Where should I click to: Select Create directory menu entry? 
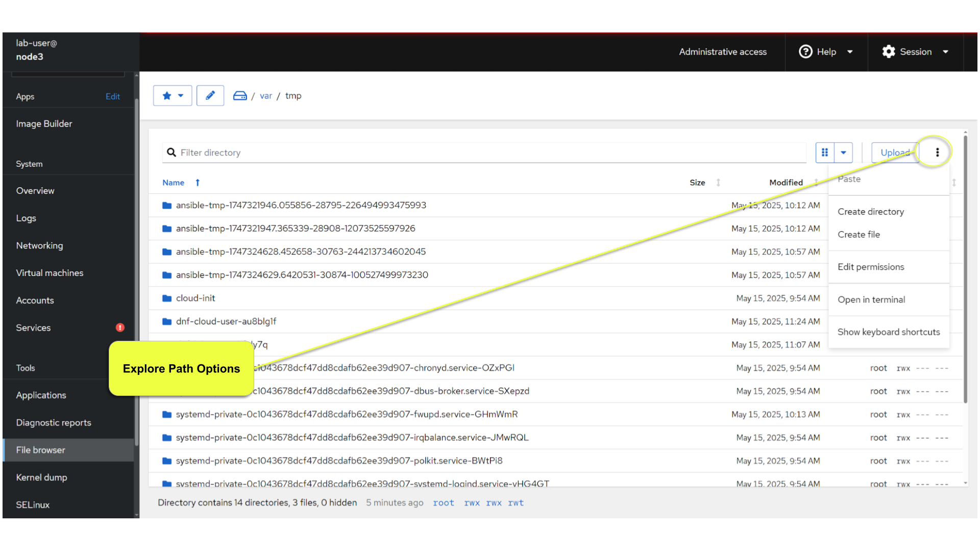(870, 212)
